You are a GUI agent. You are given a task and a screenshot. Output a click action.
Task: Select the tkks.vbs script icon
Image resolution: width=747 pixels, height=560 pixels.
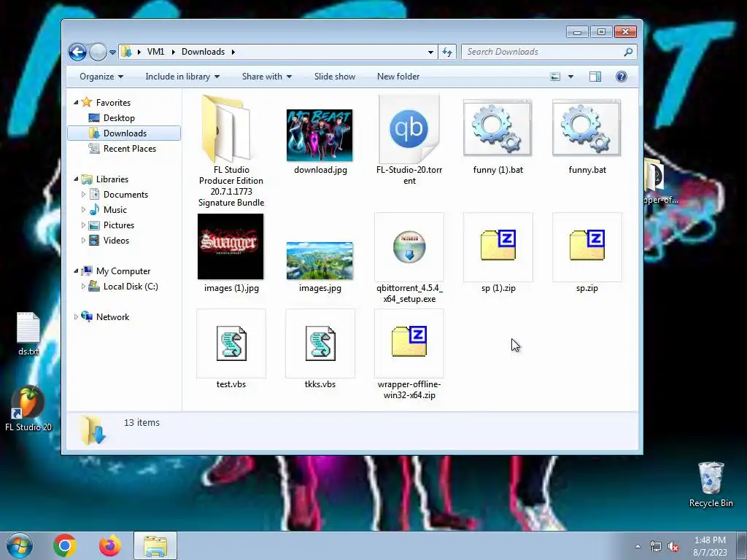click(x=320, y=343)
